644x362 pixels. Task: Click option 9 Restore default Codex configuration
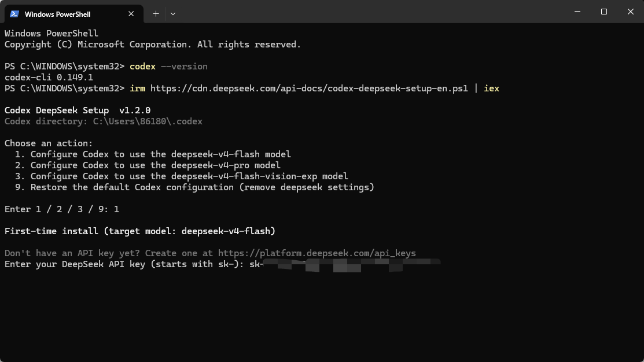(194, 187)
